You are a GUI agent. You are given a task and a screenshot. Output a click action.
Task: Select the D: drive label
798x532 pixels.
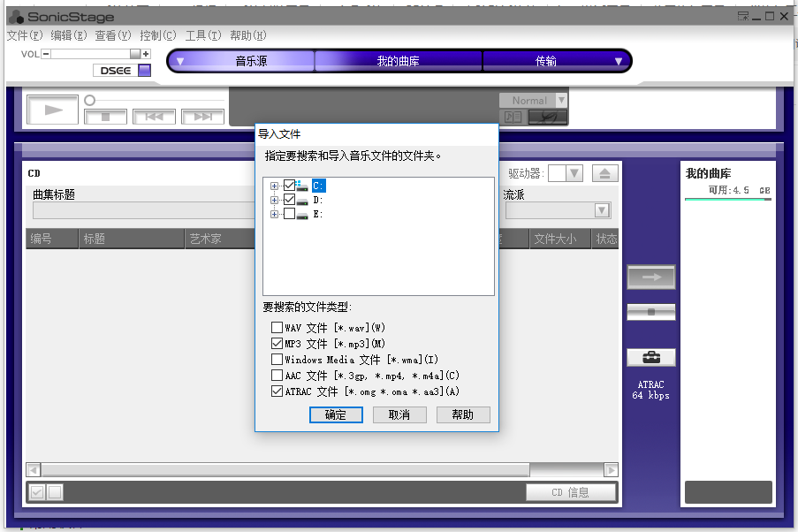pyautogui.click(x=318, y=200)
